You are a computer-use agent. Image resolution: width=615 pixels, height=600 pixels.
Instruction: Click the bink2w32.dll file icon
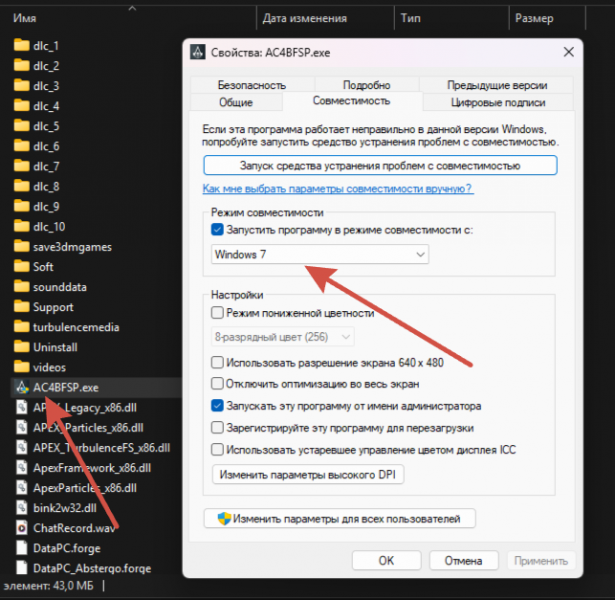point(22,508)
